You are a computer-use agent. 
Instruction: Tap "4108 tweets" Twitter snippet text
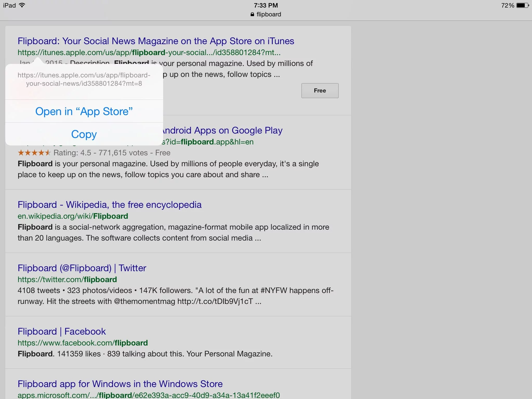(x=39, y=290)
